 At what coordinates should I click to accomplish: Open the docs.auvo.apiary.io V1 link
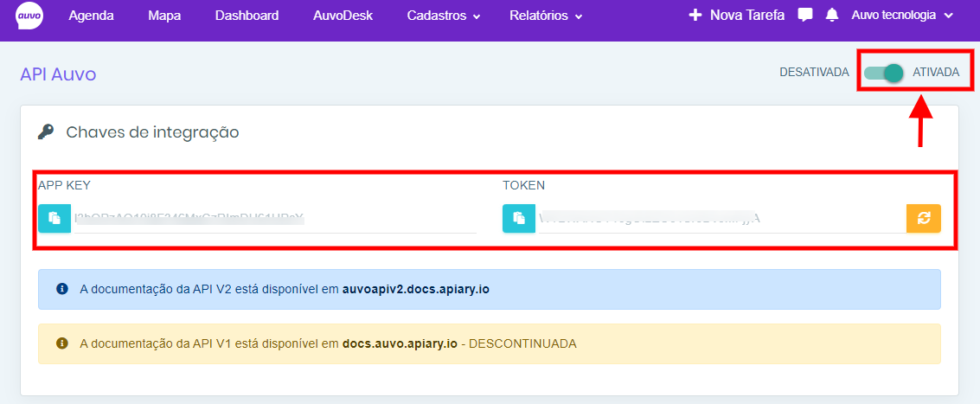[x=400, y=343]
